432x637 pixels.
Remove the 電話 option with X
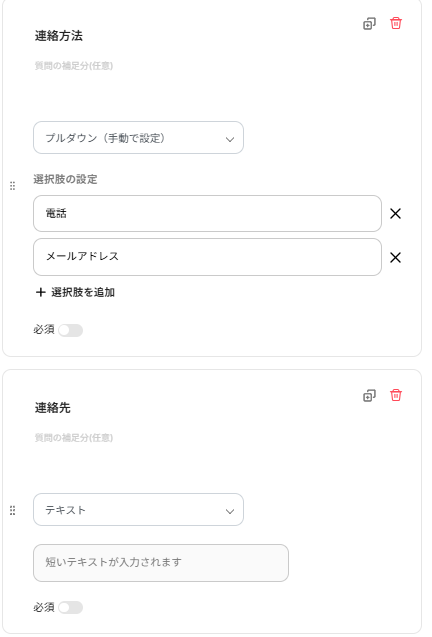395,214
